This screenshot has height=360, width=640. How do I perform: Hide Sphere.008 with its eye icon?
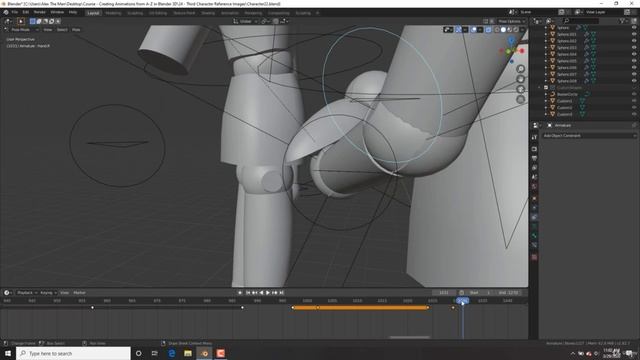pos(634,81)
